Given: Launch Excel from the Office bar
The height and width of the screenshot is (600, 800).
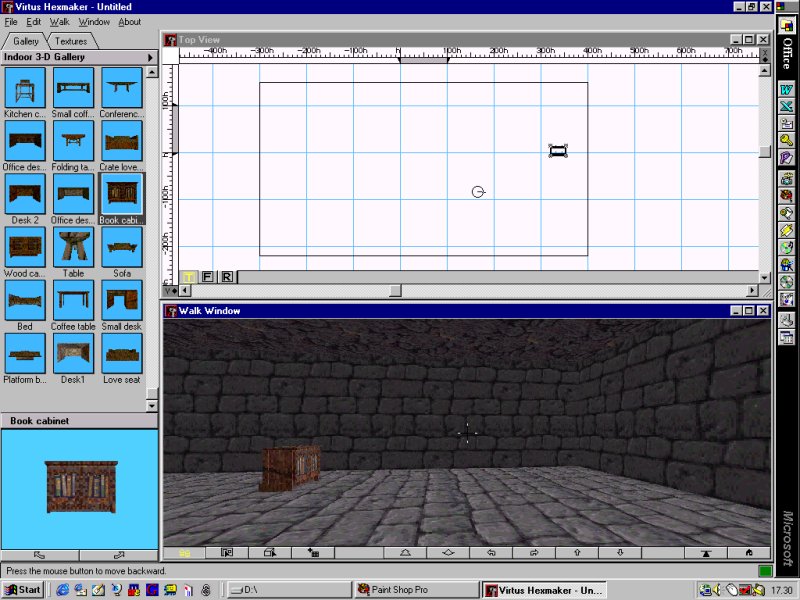Looking at the screenshot, I should coord(786,106).
